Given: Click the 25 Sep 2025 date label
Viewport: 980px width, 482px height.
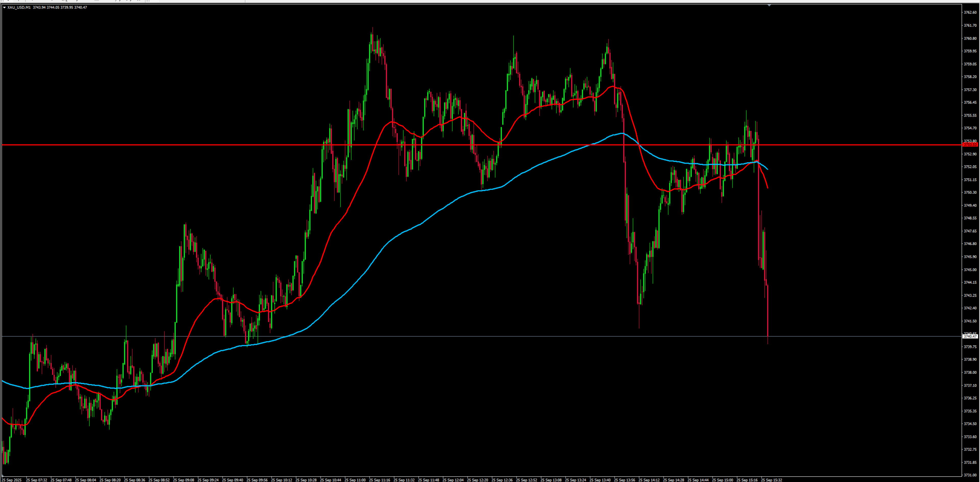Looking at the screenshot, I should click(x=11, y=480).
